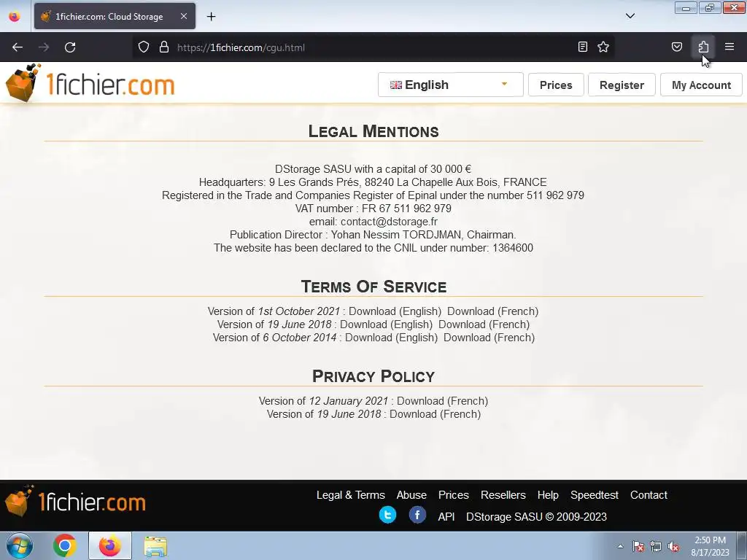Click the Action Center flag tray icon
This screenshot has height=560, width=747.
tap(638, 547)
